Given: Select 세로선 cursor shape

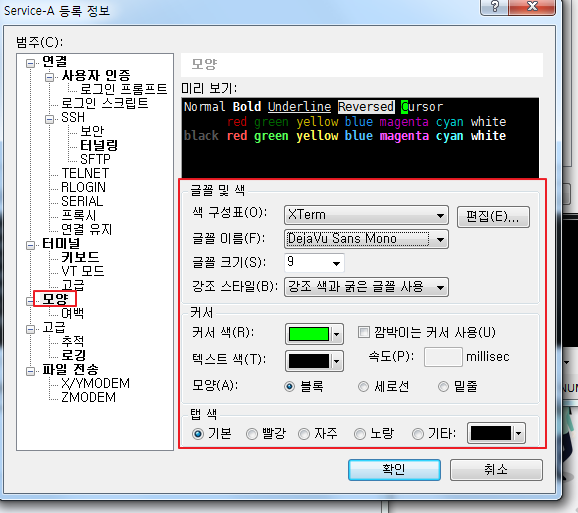Looking at the screenshot, I should (363, 387).
